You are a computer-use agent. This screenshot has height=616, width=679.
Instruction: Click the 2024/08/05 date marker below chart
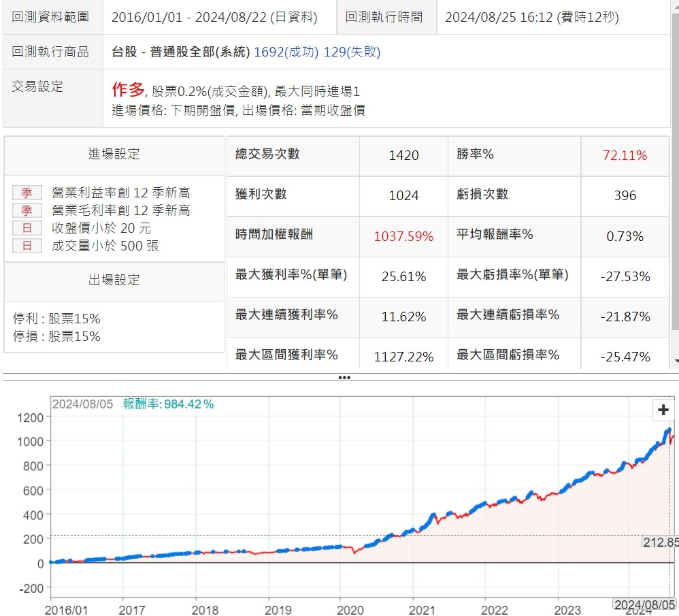tap(645, 604)
